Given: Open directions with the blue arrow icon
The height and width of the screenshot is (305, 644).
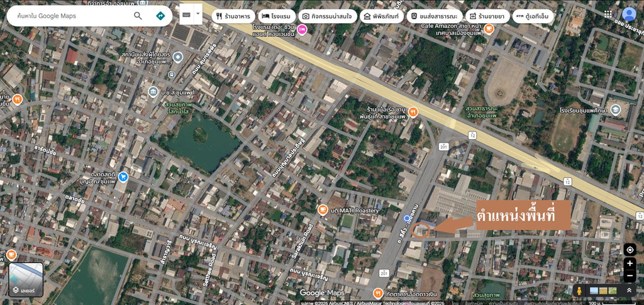Looking at the screenshot, I should pos(160,16).
